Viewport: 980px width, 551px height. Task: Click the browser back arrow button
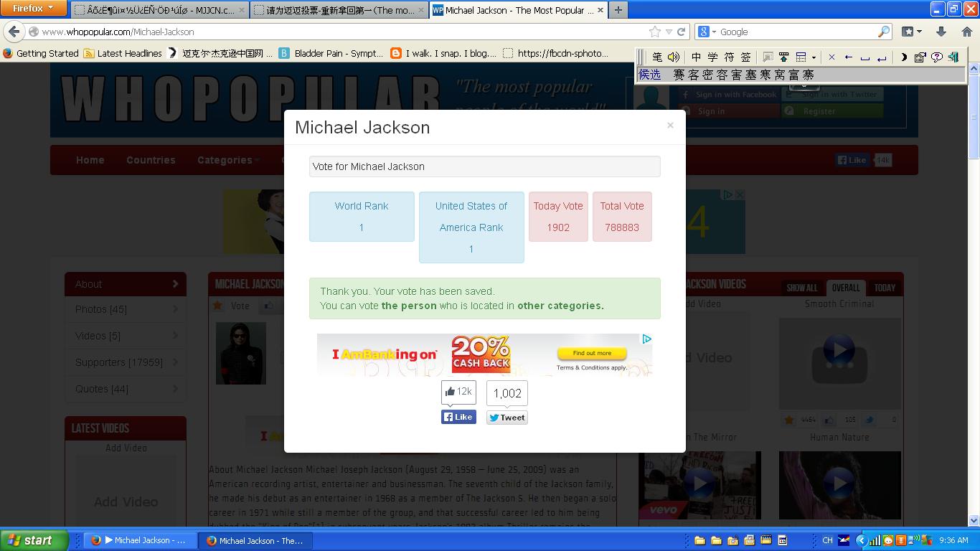click(x=14, y=32)
